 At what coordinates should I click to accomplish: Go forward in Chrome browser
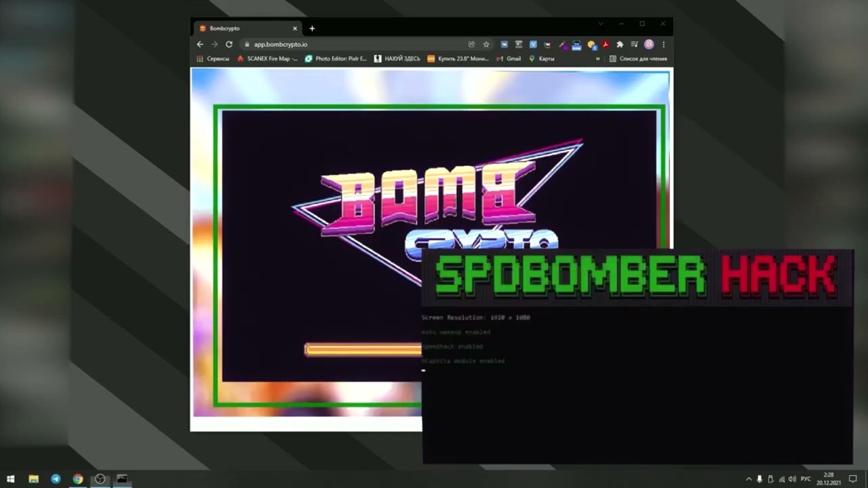(x=214, y=44)
